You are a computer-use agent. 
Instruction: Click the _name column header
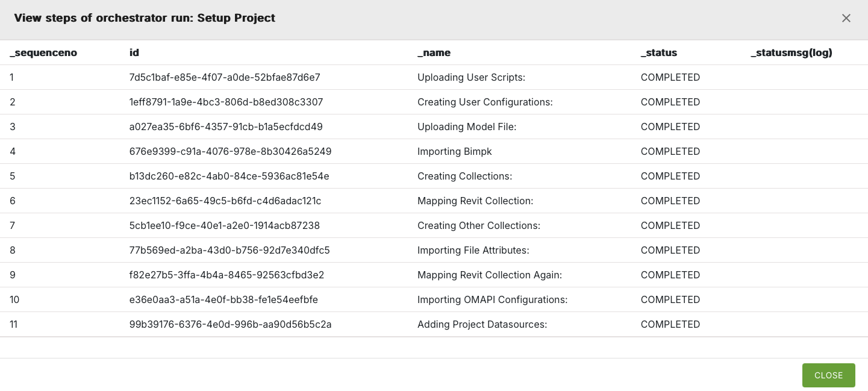coord(434,52)
